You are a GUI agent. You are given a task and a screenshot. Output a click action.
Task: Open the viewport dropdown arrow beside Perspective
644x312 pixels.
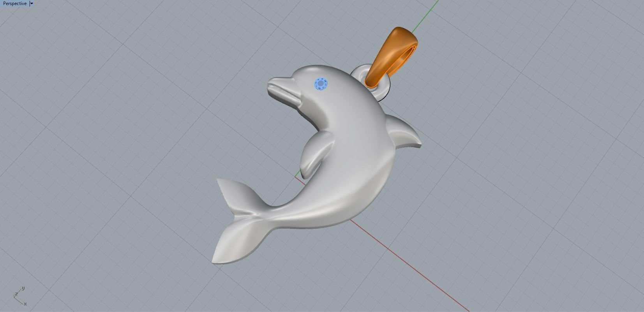(32, 4)
